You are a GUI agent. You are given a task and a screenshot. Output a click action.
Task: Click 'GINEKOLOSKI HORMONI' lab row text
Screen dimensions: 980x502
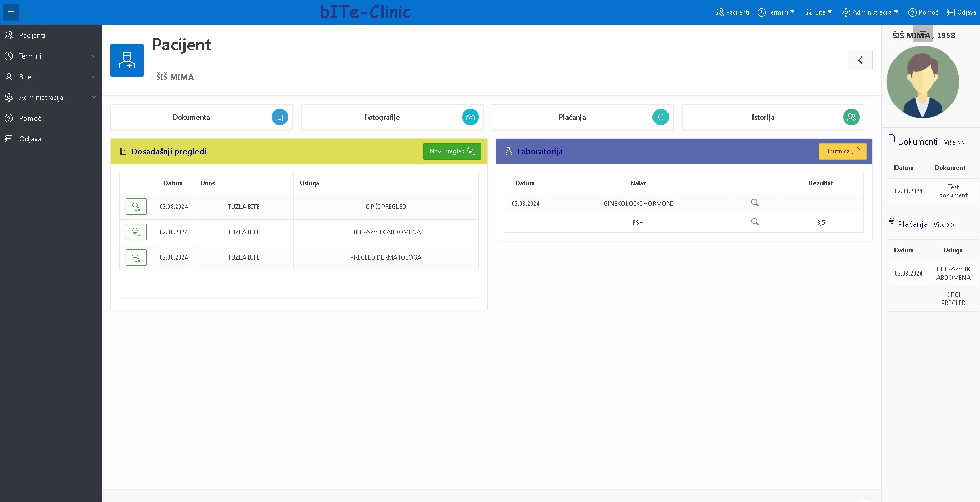pos(638,204)
